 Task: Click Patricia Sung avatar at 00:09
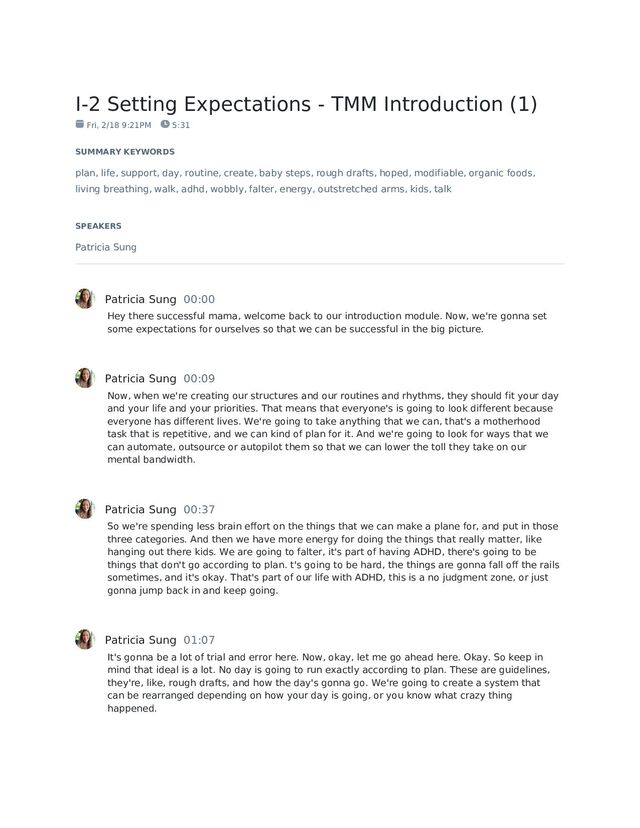(x=85, y=378)
